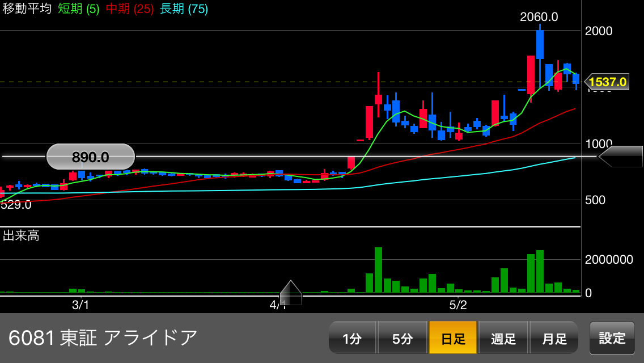The height and width of the screenshot is (363, 644).
Task: Open the 設定 settings button
Action: 612,338
